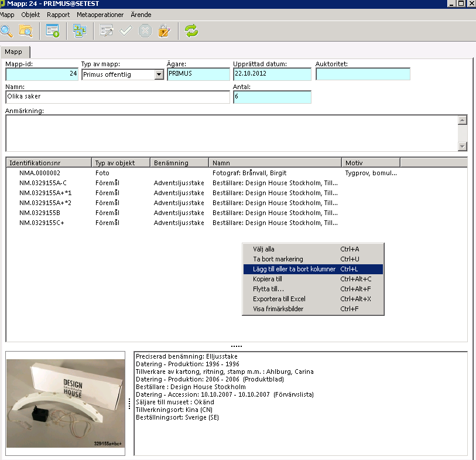Click the edit form pencil icon
Viewport: 476px width, 460px height.
click(107, 31)
